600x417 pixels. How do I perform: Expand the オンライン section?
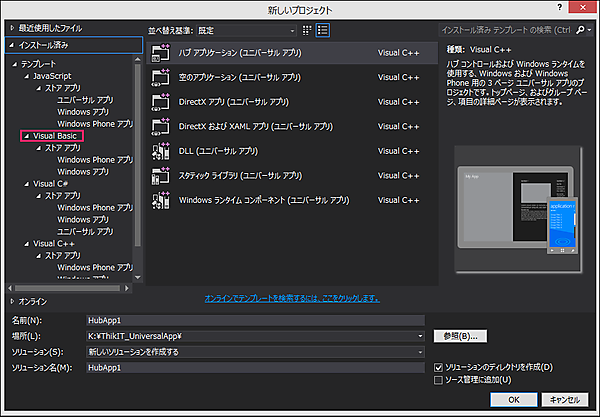(12, 300)
